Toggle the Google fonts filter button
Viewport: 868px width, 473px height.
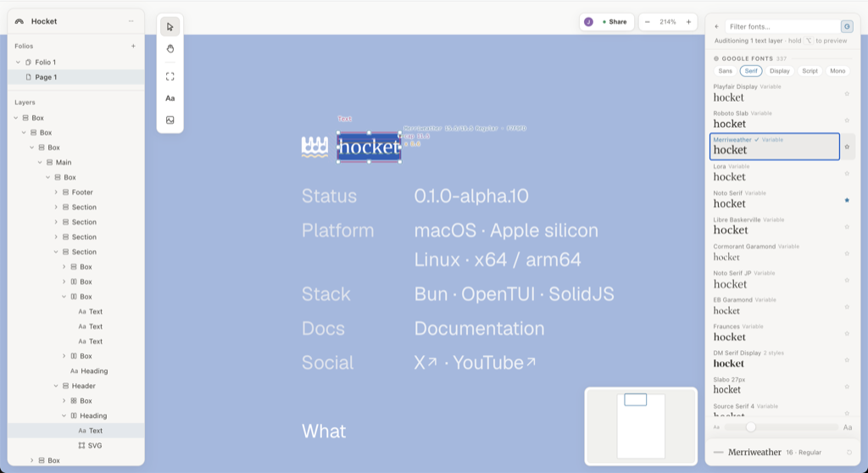[847, 26]
